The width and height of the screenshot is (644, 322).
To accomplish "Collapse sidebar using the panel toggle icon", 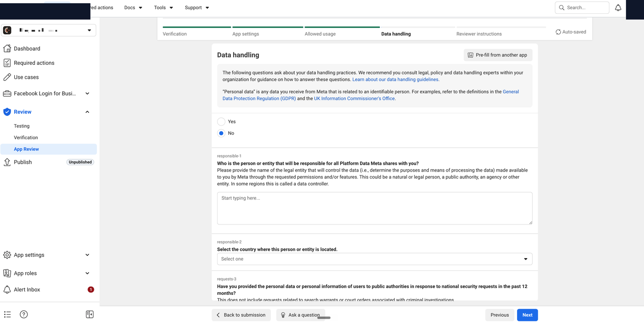I will point(90,315).
